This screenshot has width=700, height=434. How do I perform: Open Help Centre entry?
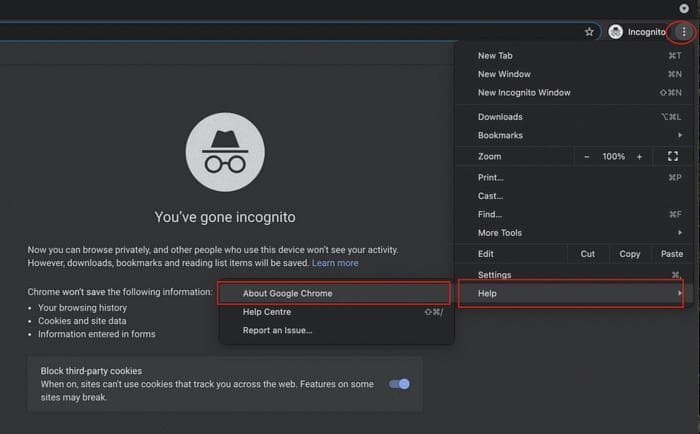[x=337, y=312]
